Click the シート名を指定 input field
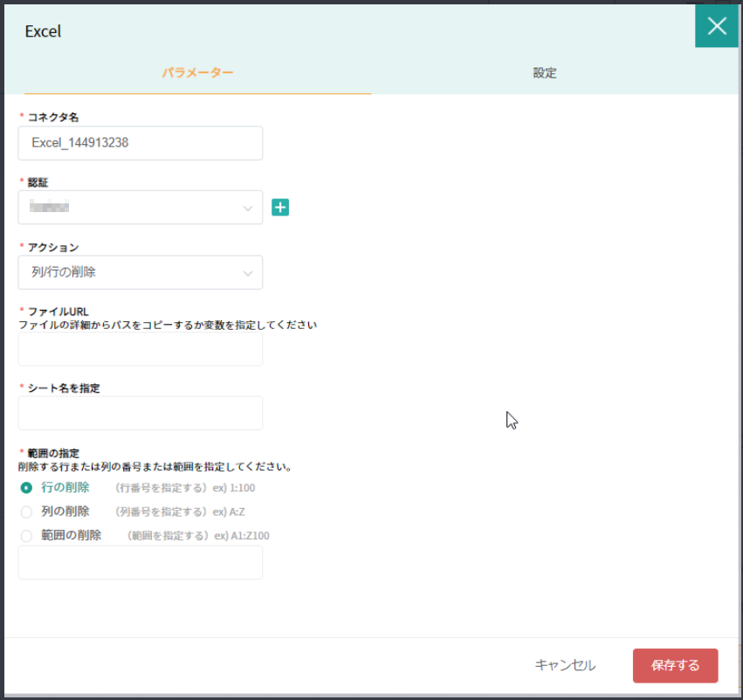The width and height of the screenshot is (743, 700). (x=141, y=414)
